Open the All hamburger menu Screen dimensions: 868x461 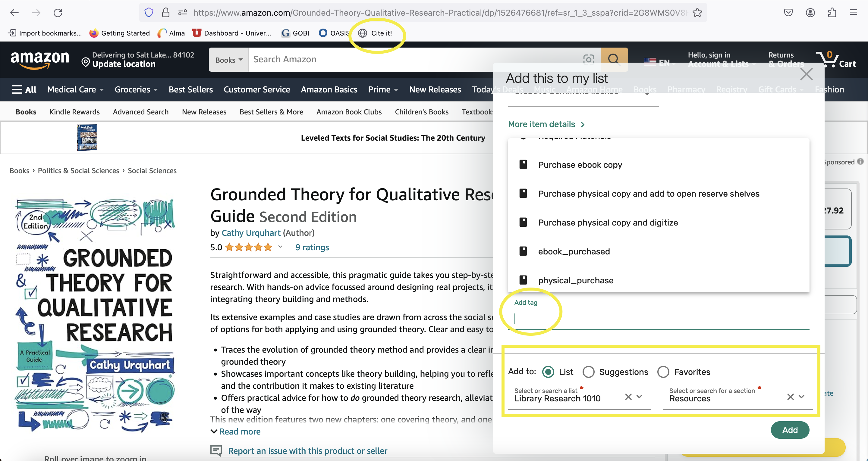tap(24, 89)
